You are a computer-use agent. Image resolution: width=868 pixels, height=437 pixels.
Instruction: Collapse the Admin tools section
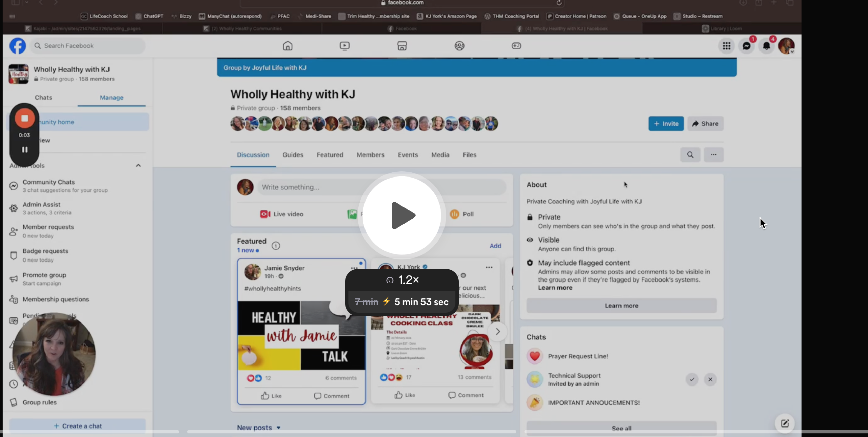pos(138,166)
